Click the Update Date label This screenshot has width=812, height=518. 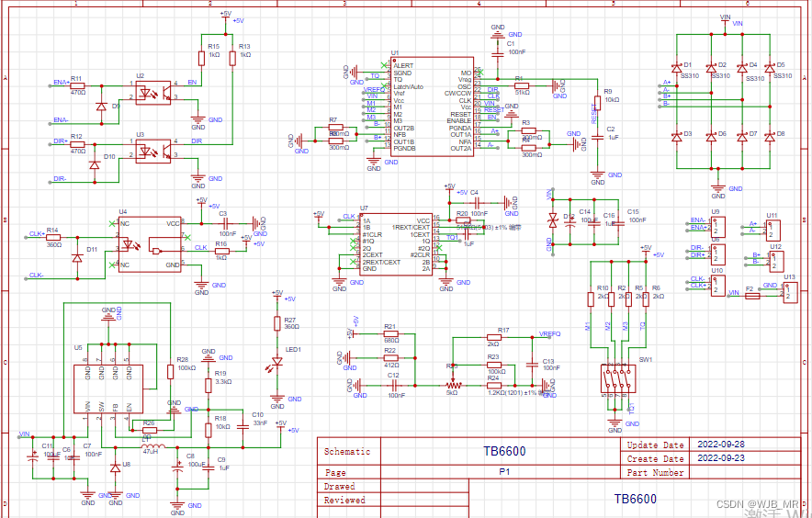coord(655,445)
